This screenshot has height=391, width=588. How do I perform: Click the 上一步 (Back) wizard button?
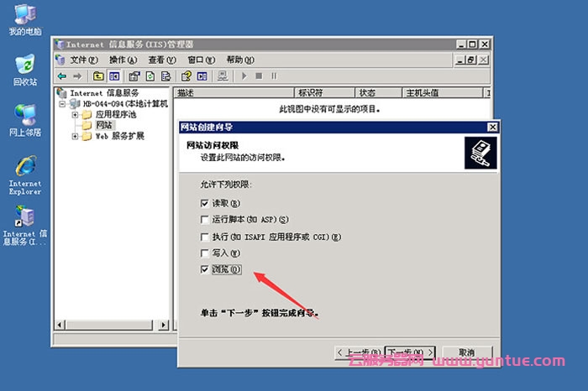(358, 352)
